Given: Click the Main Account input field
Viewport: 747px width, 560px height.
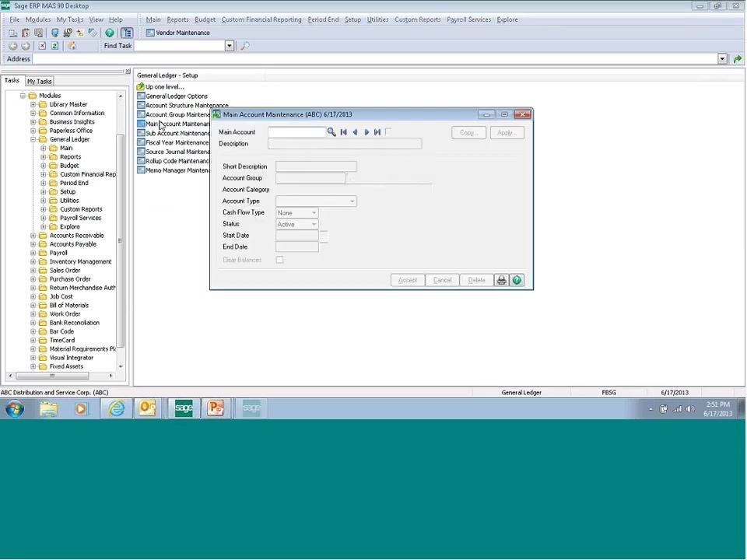Looking at the screenshot, I should (x=296, y=132).
